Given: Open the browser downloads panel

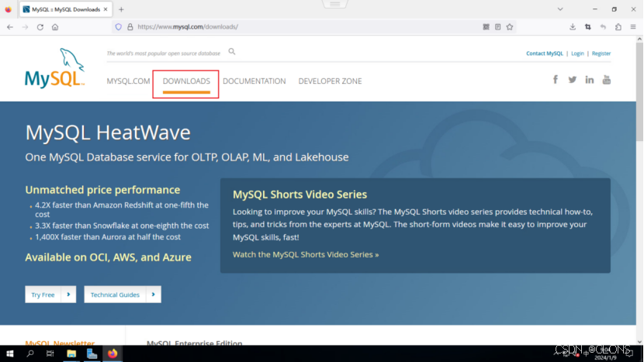Looking at the screenshot, I should 573,27.
